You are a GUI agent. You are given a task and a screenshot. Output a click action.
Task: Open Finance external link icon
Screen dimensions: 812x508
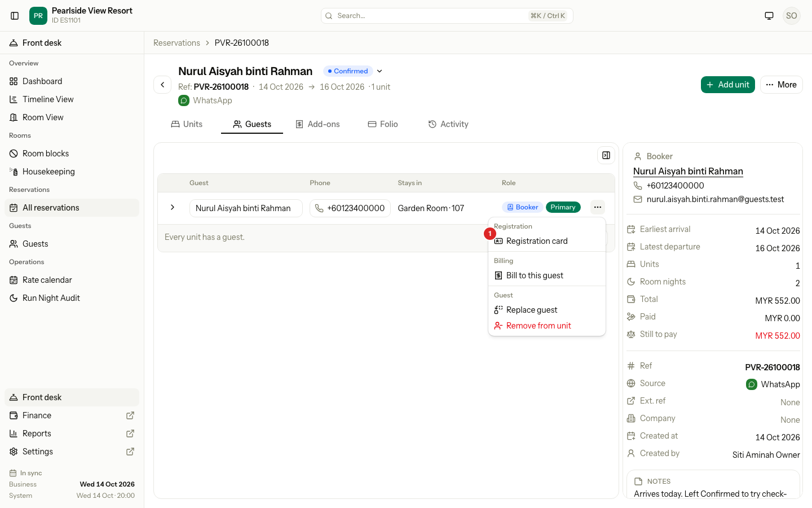130,415
